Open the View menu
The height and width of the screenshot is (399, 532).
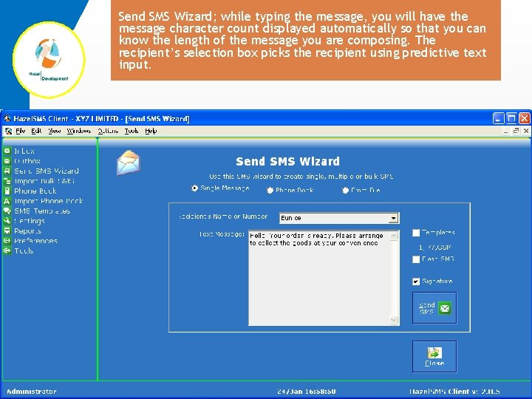(54, 131)
